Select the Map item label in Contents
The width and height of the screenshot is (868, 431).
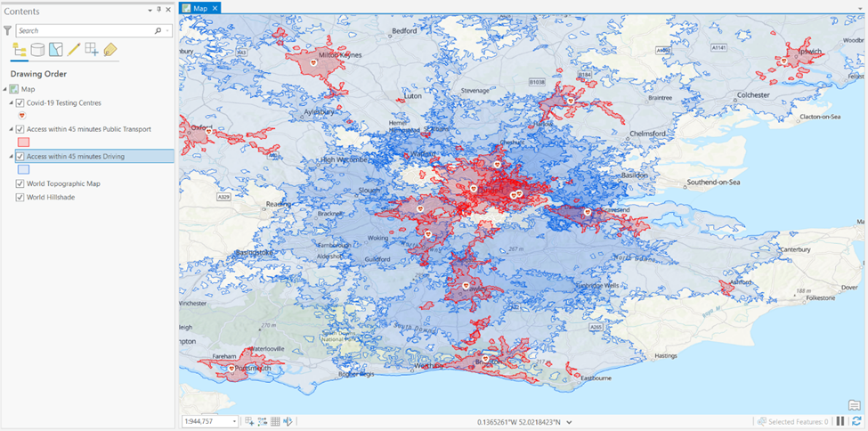pos(28,89)
